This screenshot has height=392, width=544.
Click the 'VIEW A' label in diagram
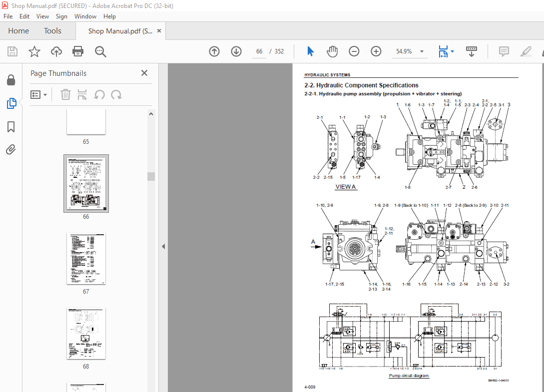click(346, 187)
